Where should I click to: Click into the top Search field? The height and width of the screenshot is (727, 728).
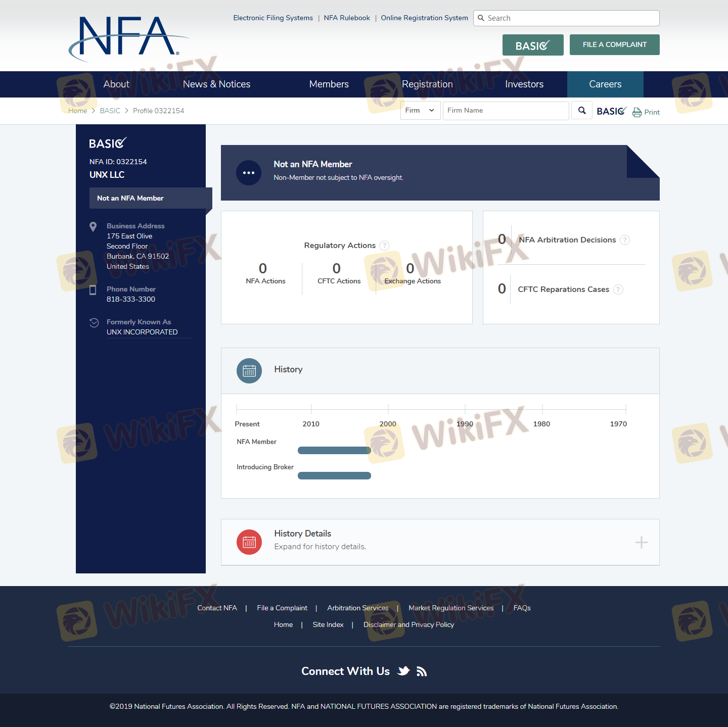(x=566, y=18)
